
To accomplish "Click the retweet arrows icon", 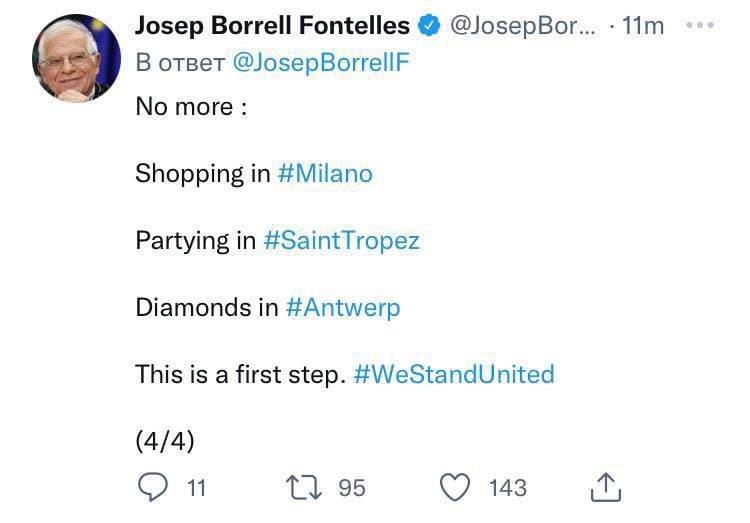I will coord(303,487).
